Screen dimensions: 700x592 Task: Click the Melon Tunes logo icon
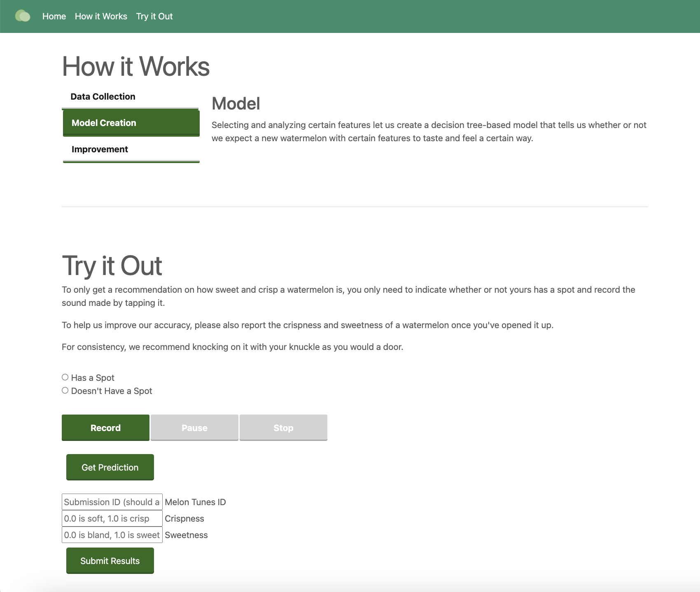[23, 16]
